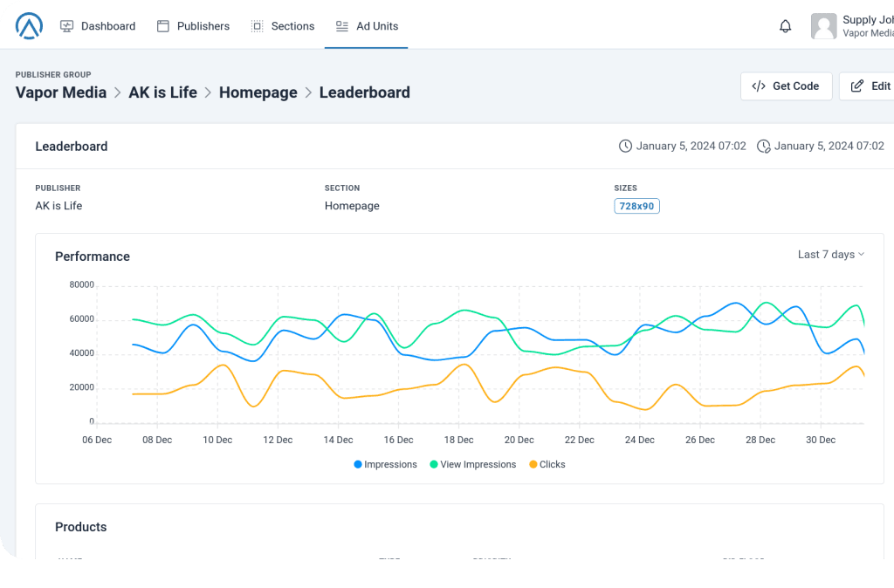Click the updated-time clock icon

[x=763, y=147]
